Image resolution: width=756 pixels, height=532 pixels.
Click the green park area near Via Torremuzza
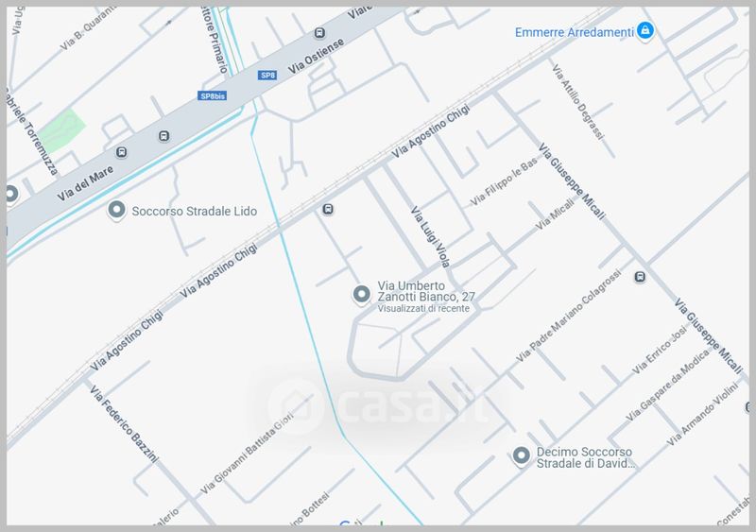61,129
